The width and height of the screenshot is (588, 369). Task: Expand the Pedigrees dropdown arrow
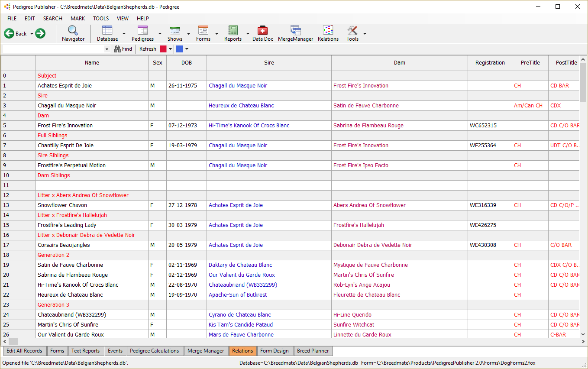tap(160, 34)
